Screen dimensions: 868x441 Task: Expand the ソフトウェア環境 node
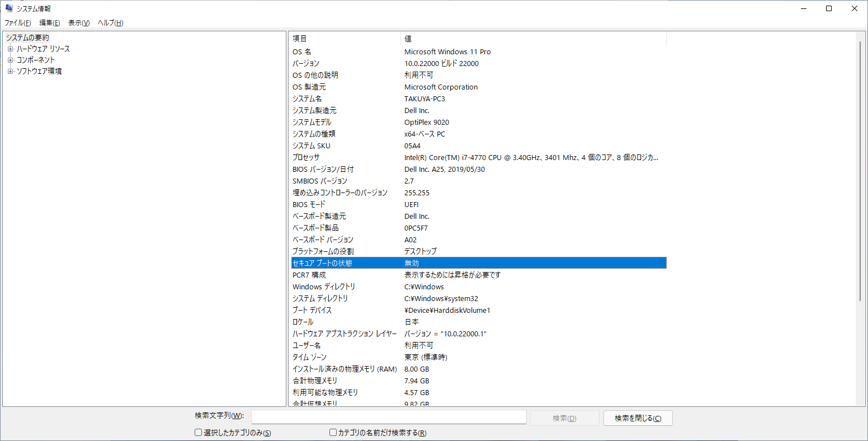pos(10,72)
